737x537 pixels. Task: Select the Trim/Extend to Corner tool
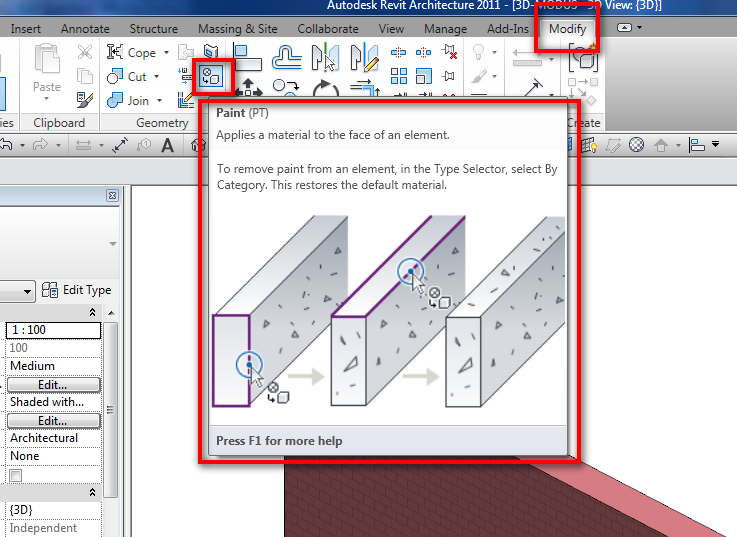(x=365, y=87)
